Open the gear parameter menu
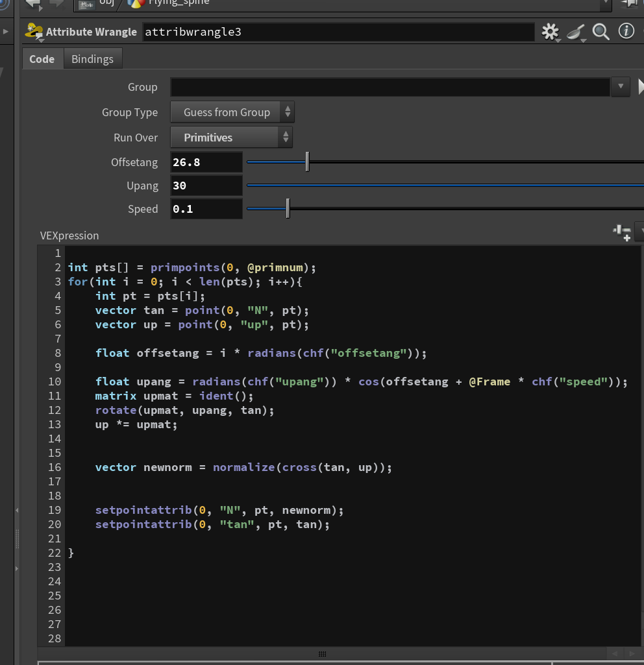The image size is (644, 665). [551, 32]
